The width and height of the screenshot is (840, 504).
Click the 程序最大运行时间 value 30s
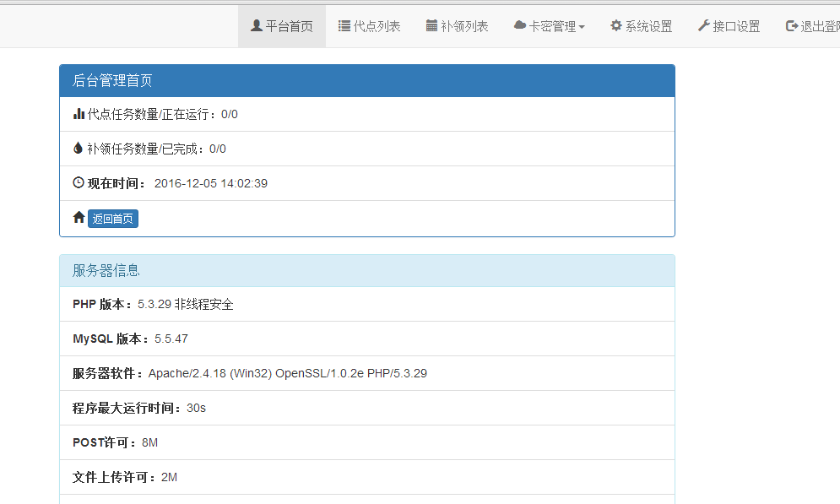click(x=196, y=408)
